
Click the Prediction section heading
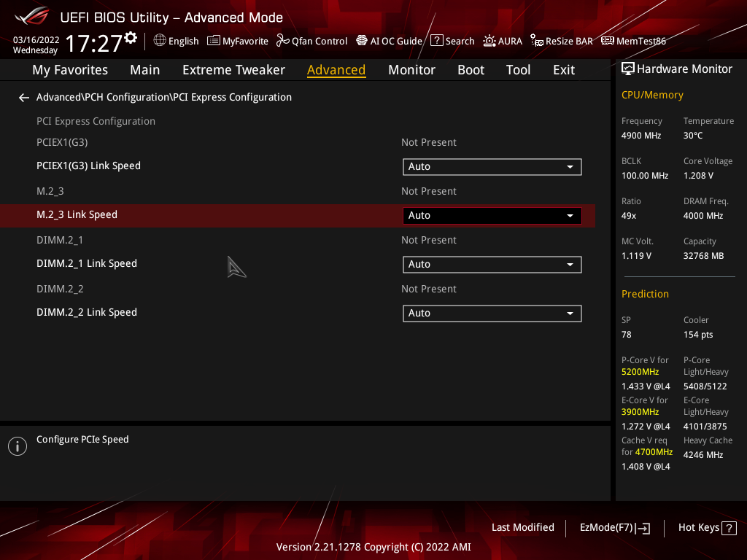(645, 294)
